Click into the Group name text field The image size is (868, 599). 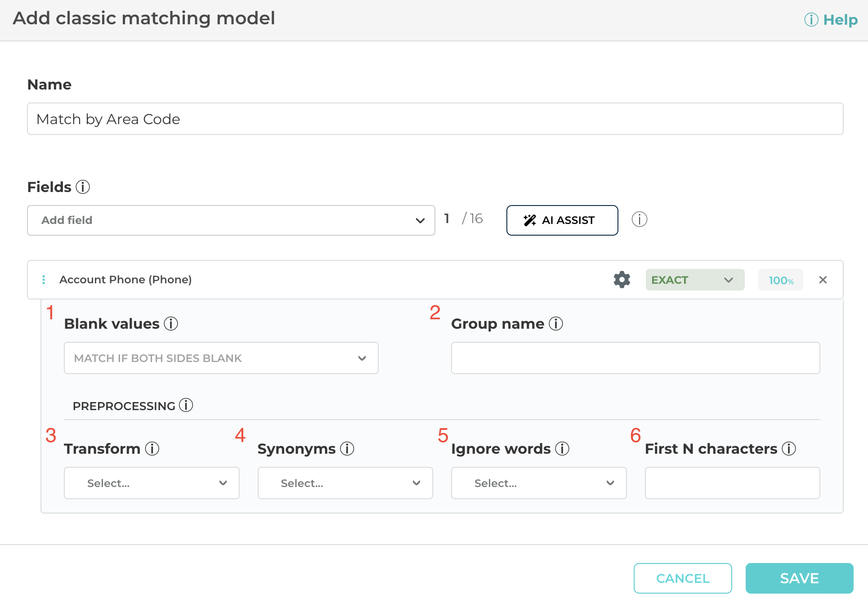(x=635, y=358)
